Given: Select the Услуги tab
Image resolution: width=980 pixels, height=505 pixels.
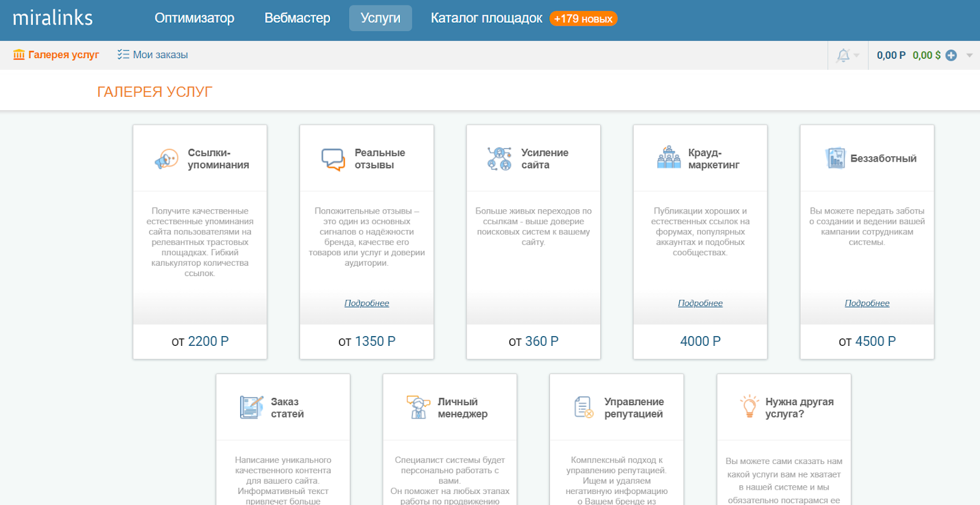Looking at the screenshot, I should 380,18.
